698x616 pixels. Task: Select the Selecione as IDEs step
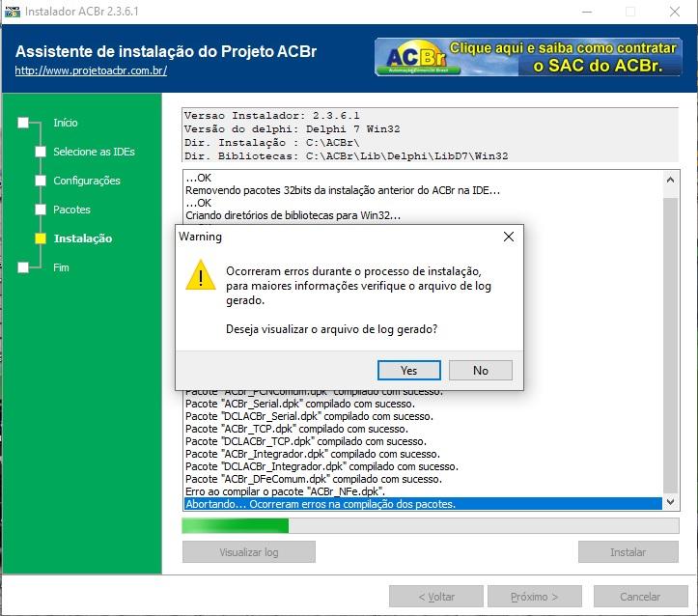94,152
